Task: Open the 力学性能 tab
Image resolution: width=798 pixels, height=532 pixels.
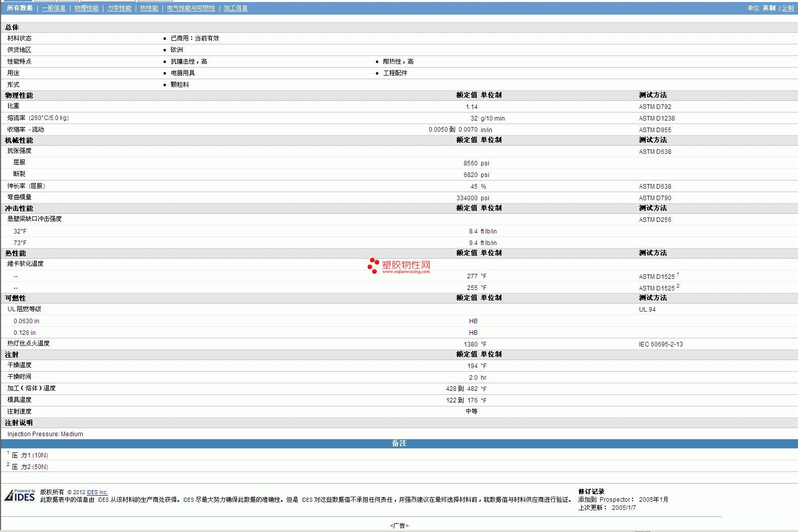Action: 119,8
